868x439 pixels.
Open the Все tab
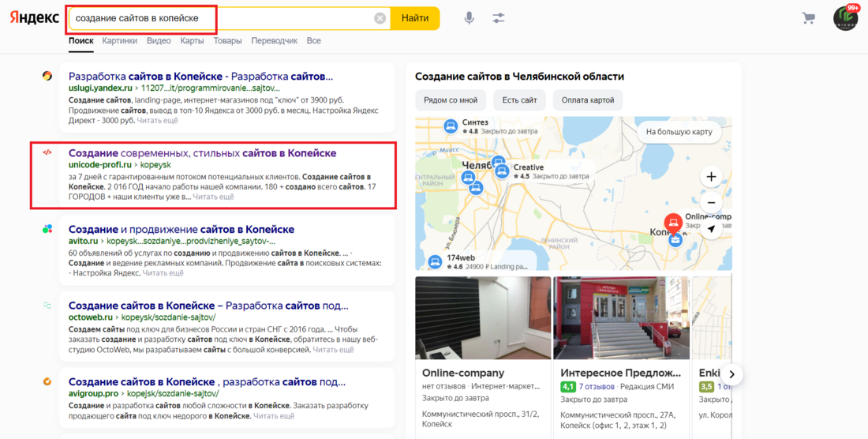[x=314, y=41]
